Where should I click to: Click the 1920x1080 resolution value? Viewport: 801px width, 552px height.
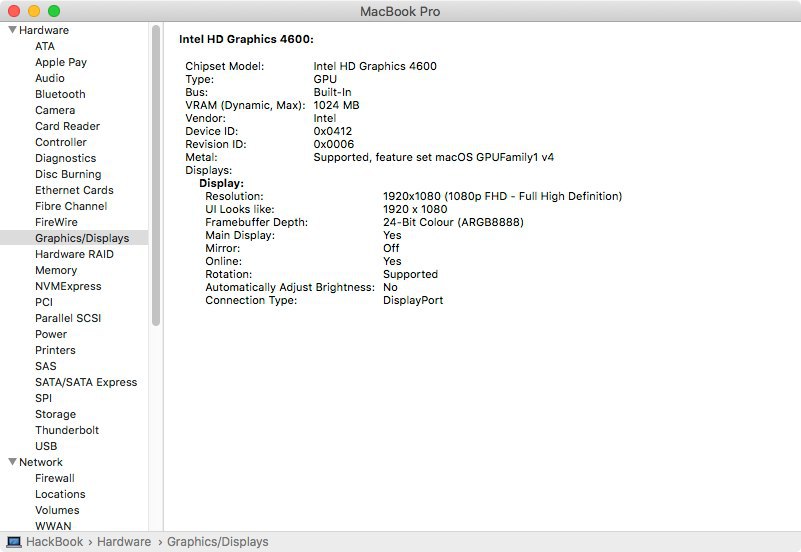[x=502, y=197]
